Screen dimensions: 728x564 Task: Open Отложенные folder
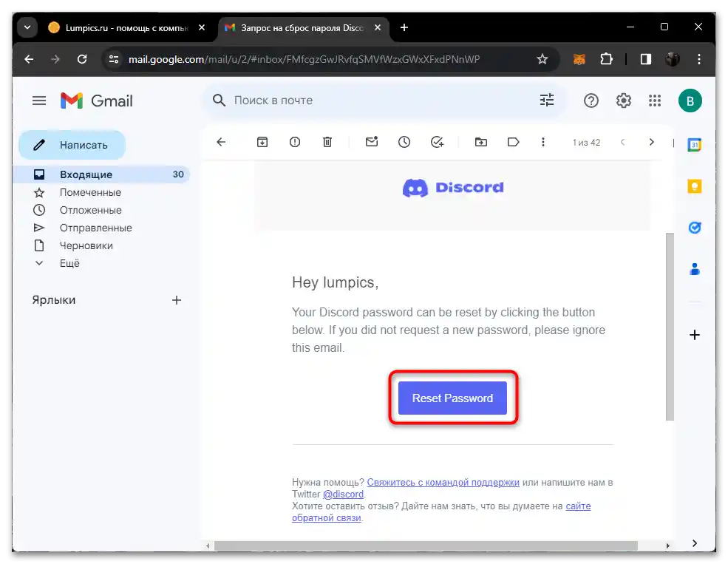click(102, 210)
